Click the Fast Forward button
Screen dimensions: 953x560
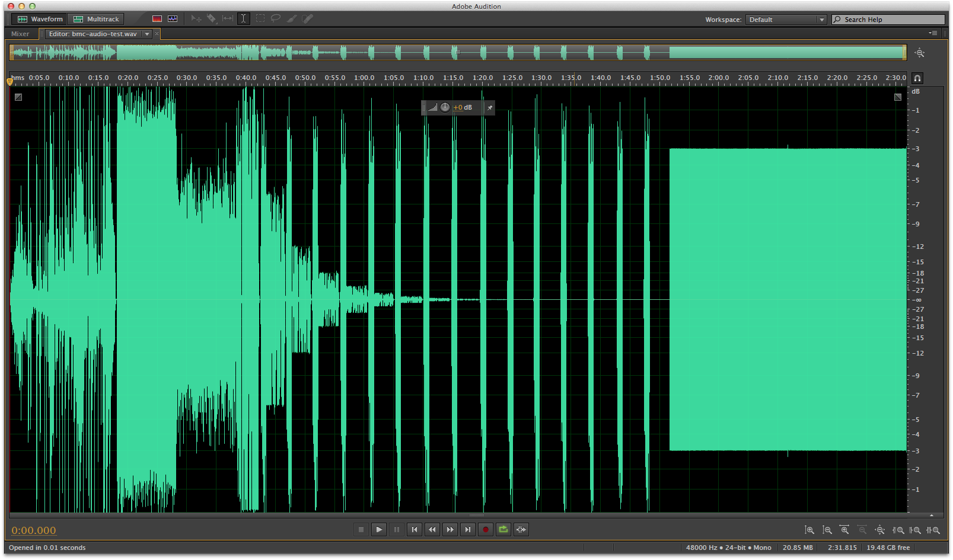click(x=450, y=530)
